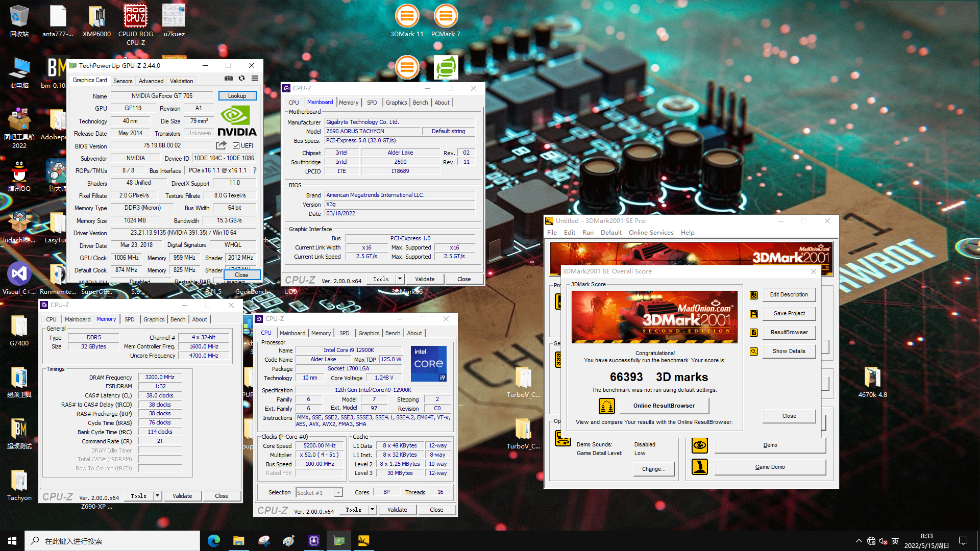Open the Socket #1 selection combo box
Viewport: 980px width, 551px height.
[319, 493]
